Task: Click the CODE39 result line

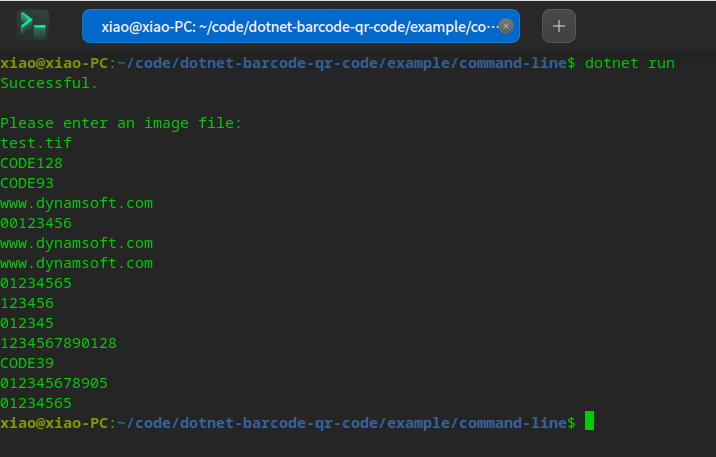Action: click(x=27, y=363)
